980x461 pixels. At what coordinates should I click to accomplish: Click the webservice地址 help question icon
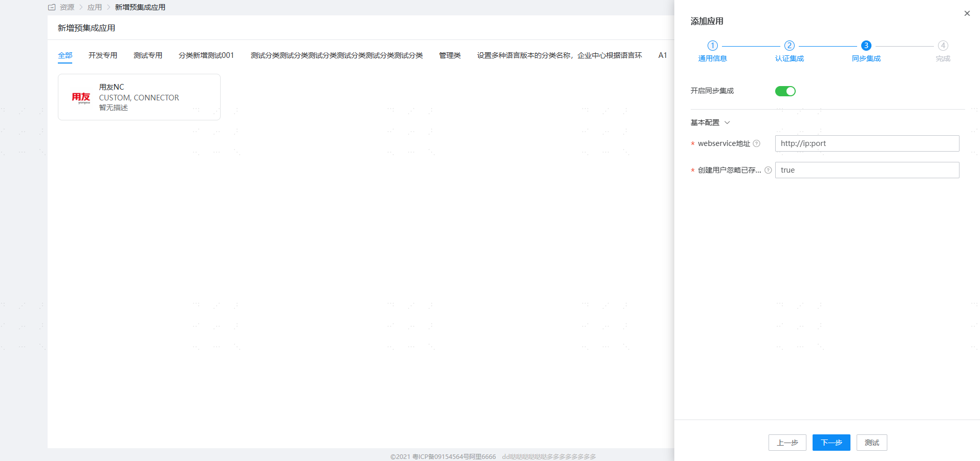click(756, 143)
